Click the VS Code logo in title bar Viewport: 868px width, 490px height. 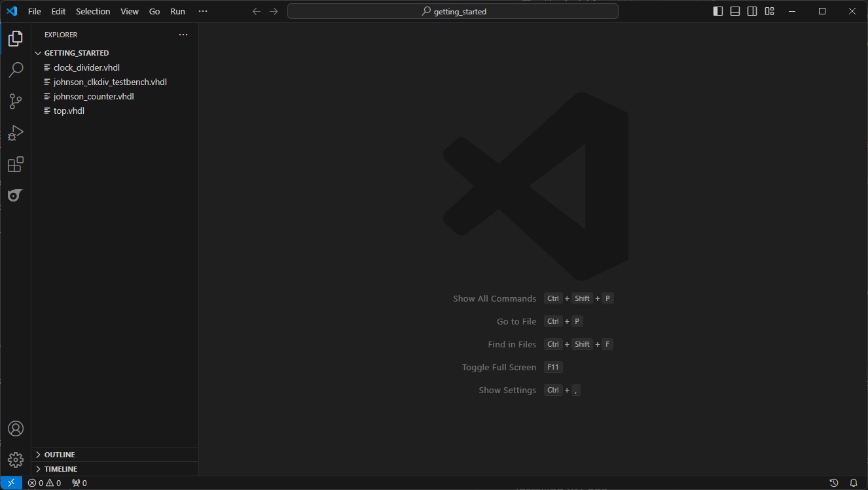coord(12,11)
